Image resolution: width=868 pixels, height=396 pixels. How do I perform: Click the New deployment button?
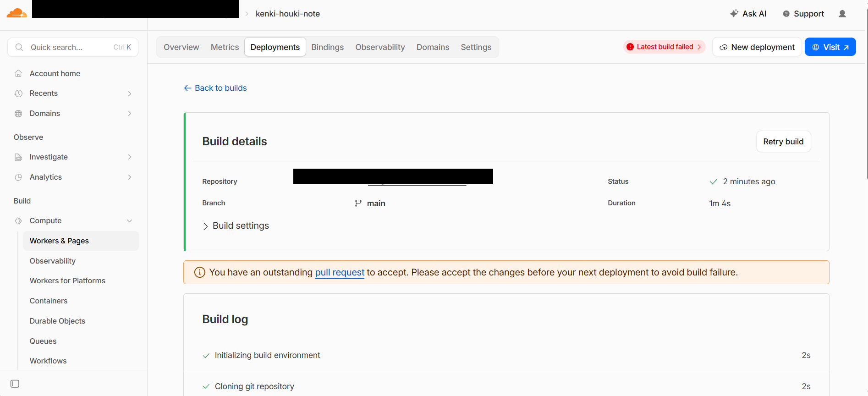coord(757,47)
